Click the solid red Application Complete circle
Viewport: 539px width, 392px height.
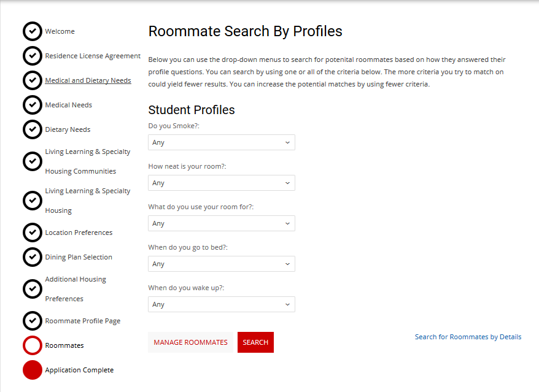[x=33, y=370]
